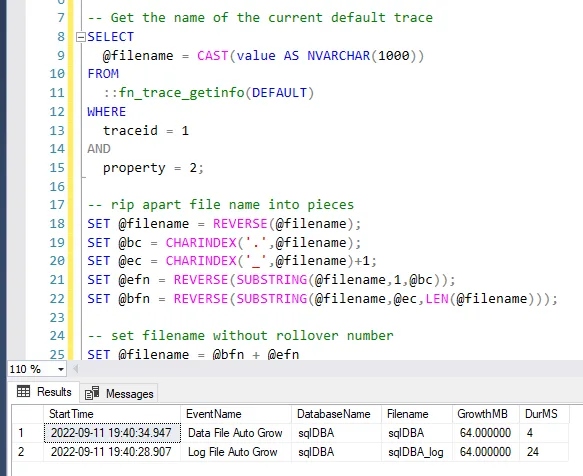Select the DurMS value 4 cell

click(544, 433)
